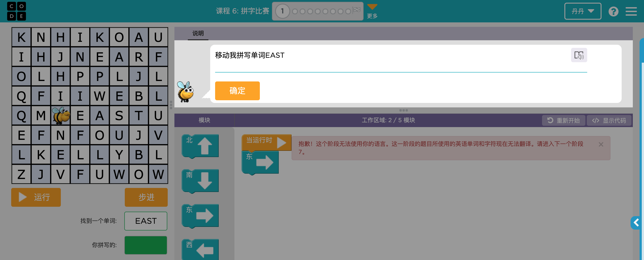Viewport: 644px width, 260px height.
Task: Open the hamburger menu
Action: (x=631, y=11)
